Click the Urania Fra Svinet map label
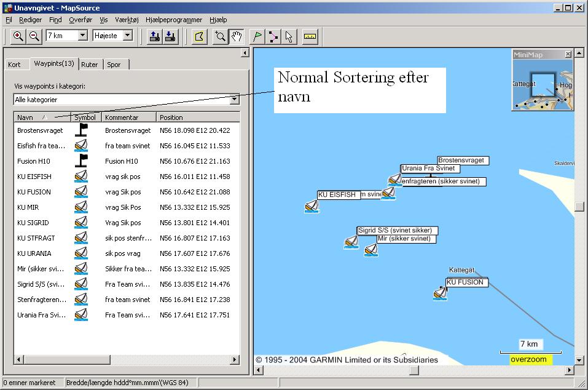The width and height of the screenshot is (588, 390). (429, 169)
